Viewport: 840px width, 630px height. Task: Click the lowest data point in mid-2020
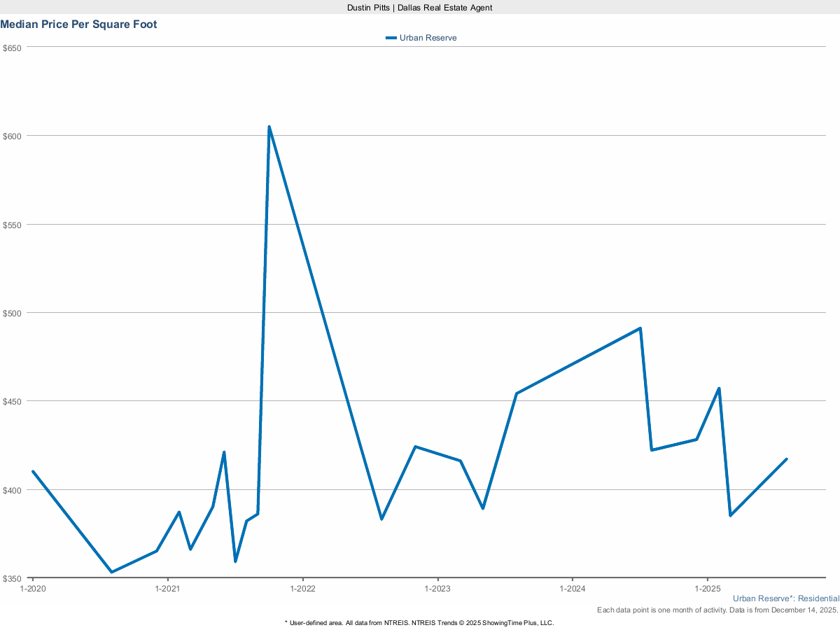(111, 572)
